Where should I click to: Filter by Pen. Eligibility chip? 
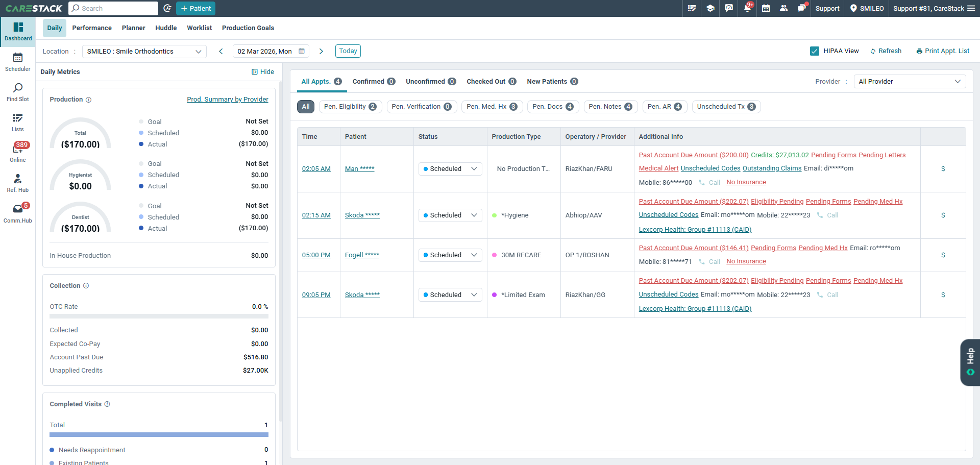[350, 107]
